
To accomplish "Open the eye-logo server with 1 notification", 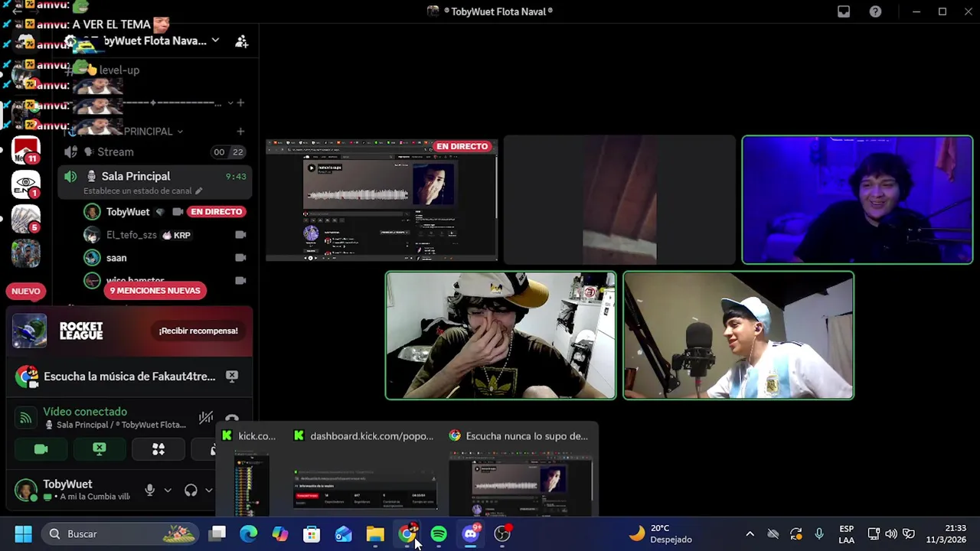I will pyautogui.click(x=25, y=184).
